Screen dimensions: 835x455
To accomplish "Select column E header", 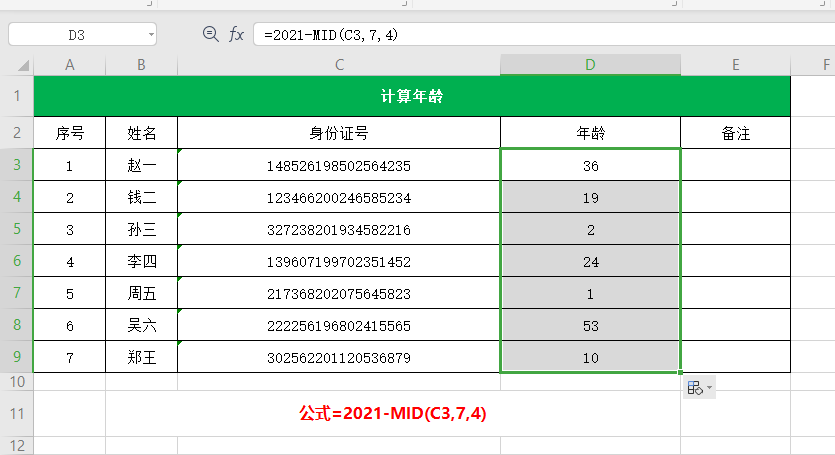I will click(x=735, y=65).
